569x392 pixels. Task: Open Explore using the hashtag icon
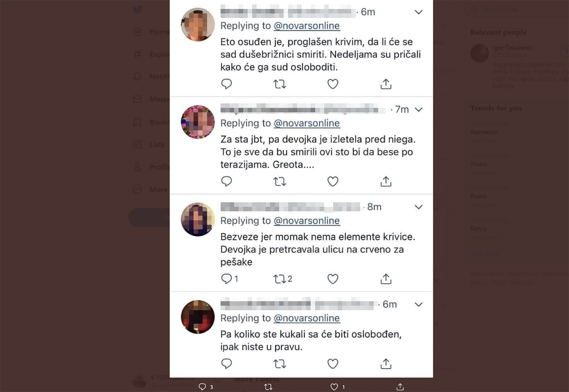click(x=137, y=54)
